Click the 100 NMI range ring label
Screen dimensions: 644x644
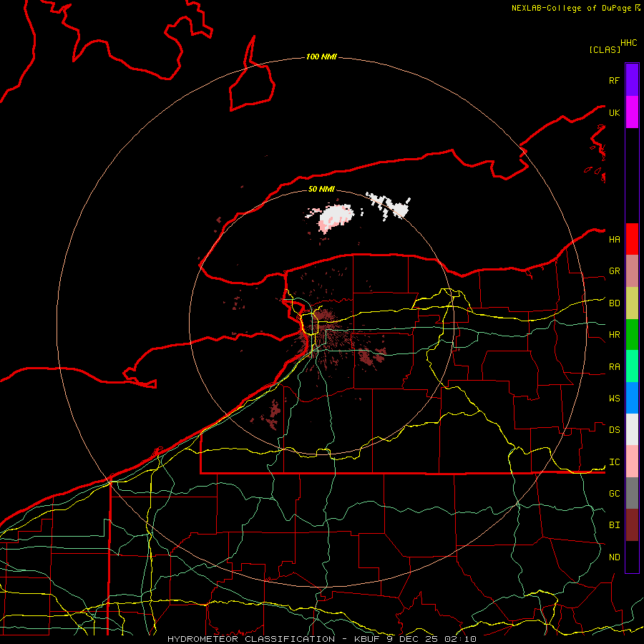(321, 57)
